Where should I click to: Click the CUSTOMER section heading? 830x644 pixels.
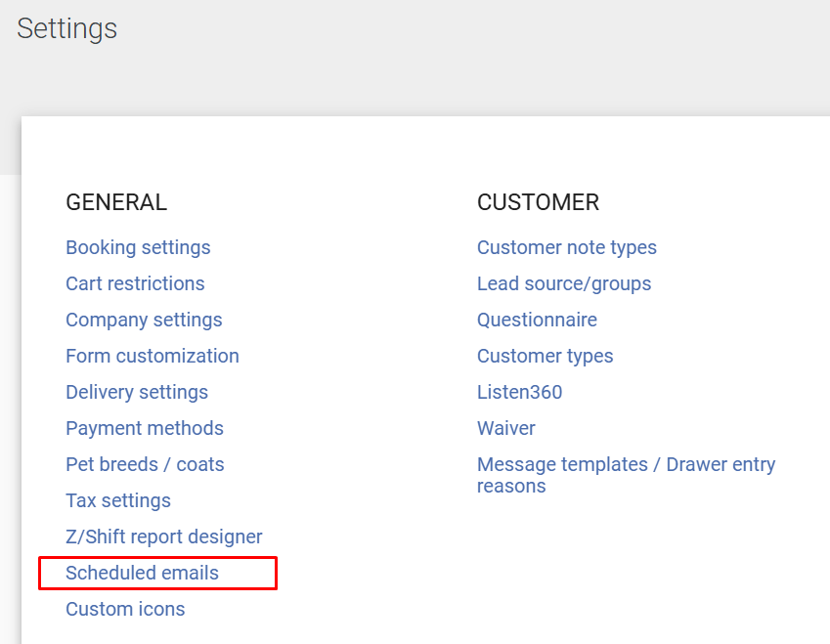(x=538, y=202)
